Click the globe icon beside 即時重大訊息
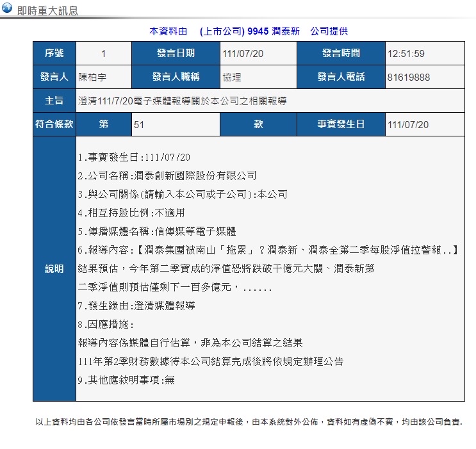Screen dimensions: 476x449 pos(7,9)
